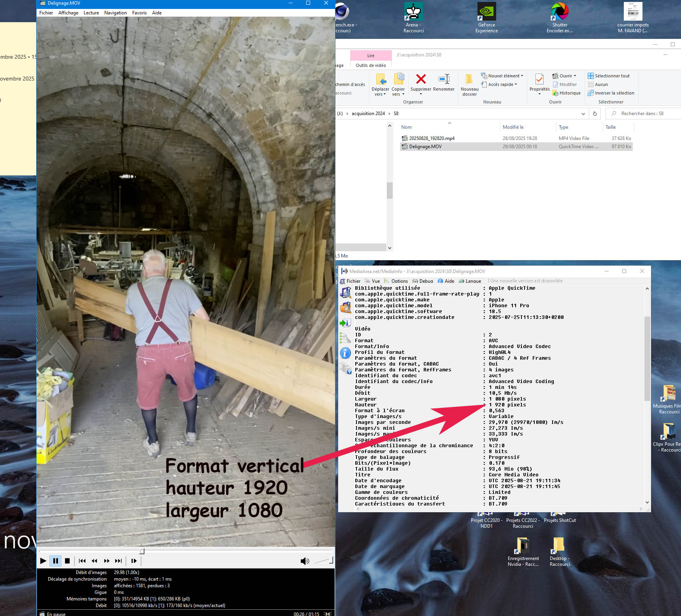This screenshot has height=616, width=681.
Task: Toggle the Pause button in player
Action: [56, 561]
